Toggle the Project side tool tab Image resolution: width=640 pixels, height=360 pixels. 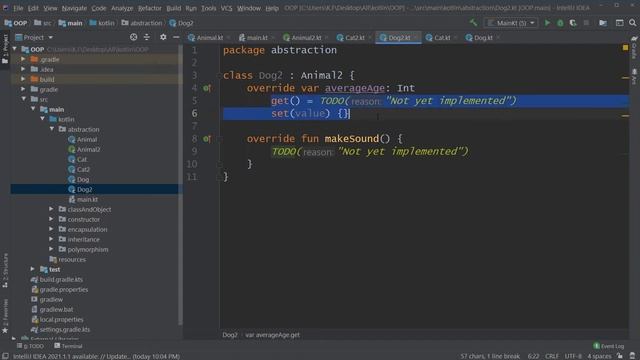[x=5, y=49]
